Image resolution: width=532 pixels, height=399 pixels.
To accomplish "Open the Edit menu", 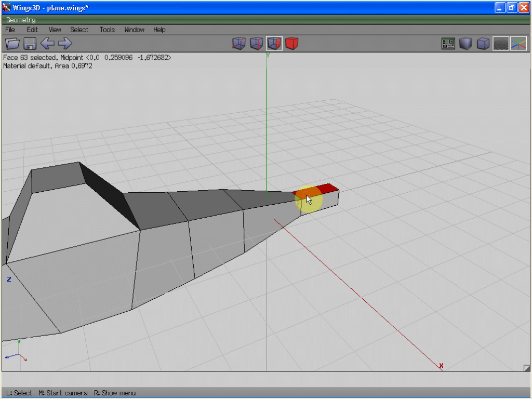I will (x=32, y=30).
